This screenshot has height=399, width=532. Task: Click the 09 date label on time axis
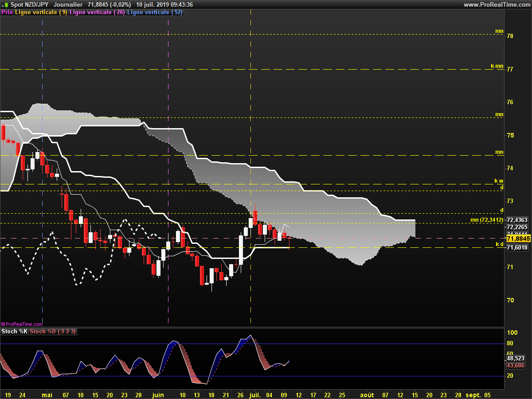coord(284,395)
